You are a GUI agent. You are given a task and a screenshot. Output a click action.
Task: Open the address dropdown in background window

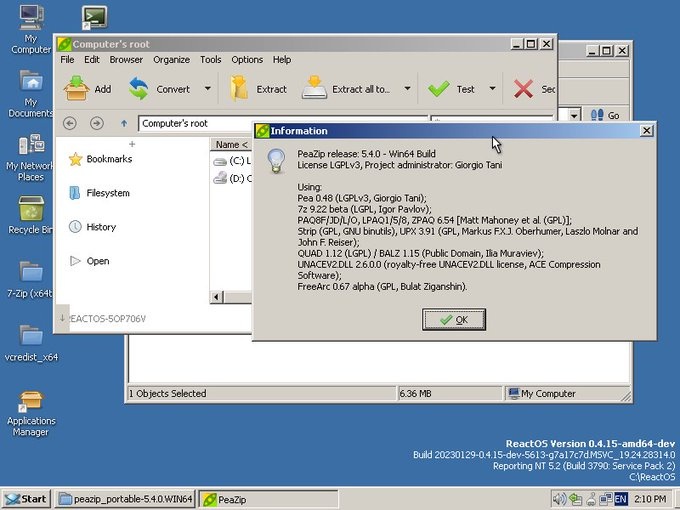click(574, 116)
